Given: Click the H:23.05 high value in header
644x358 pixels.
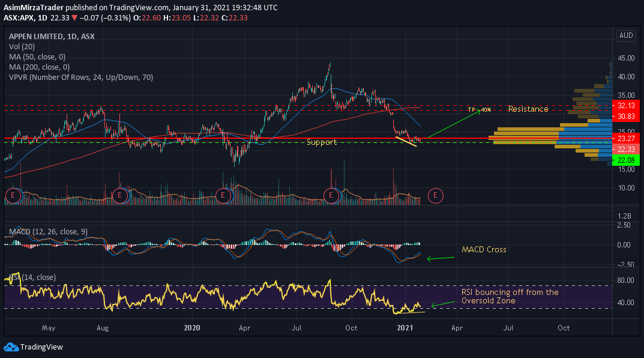Looking at the screenshot, I should pos(177,17).
